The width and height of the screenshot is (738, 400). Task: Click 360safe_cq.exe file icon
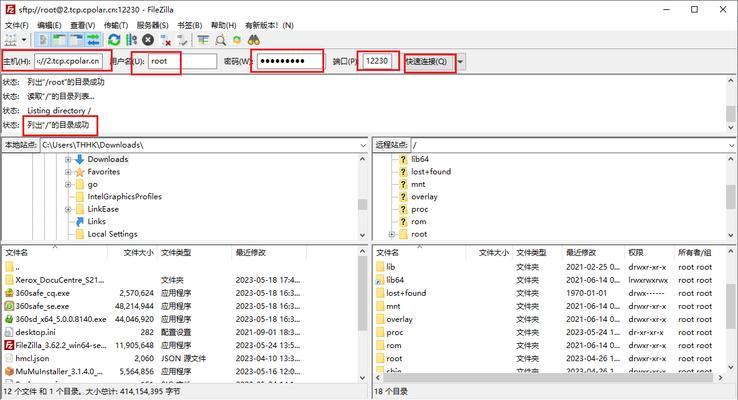(x=9, y=293)
